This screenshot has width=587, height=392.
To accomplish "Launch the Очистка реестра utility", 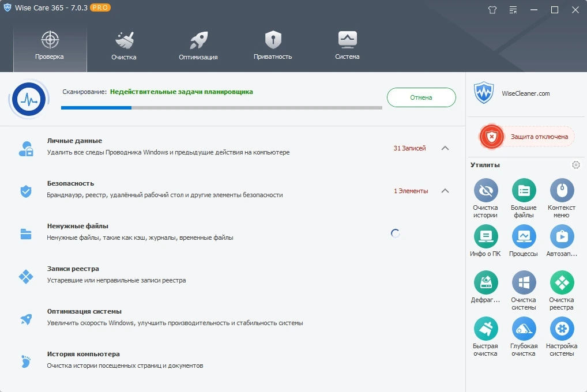I will [x=562, y=291].
